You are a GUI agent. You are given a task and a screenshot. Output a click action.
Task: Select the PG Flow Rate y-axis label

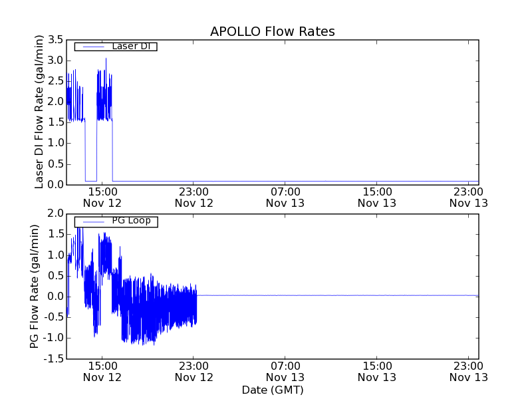coord(35,286)
